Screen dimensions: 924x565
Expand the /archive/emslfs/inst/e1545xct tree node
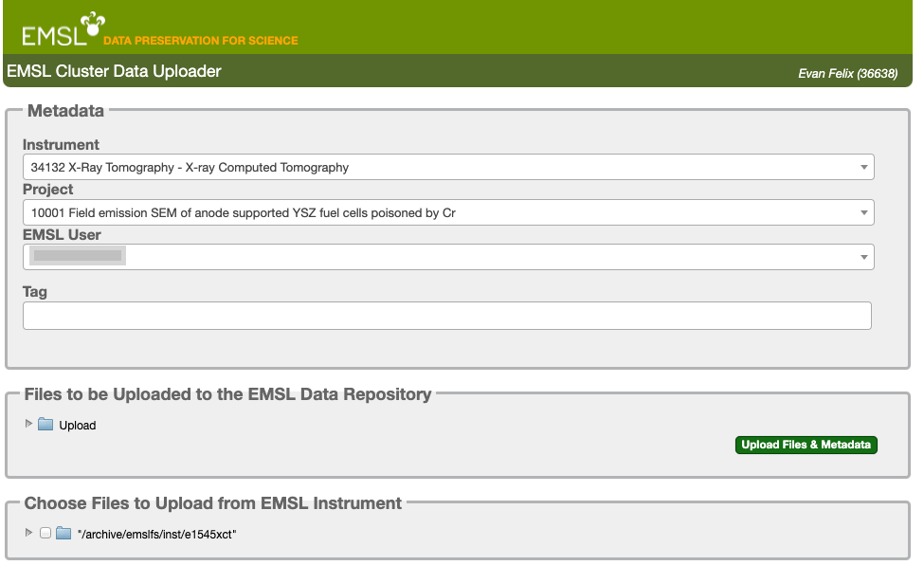28,533
